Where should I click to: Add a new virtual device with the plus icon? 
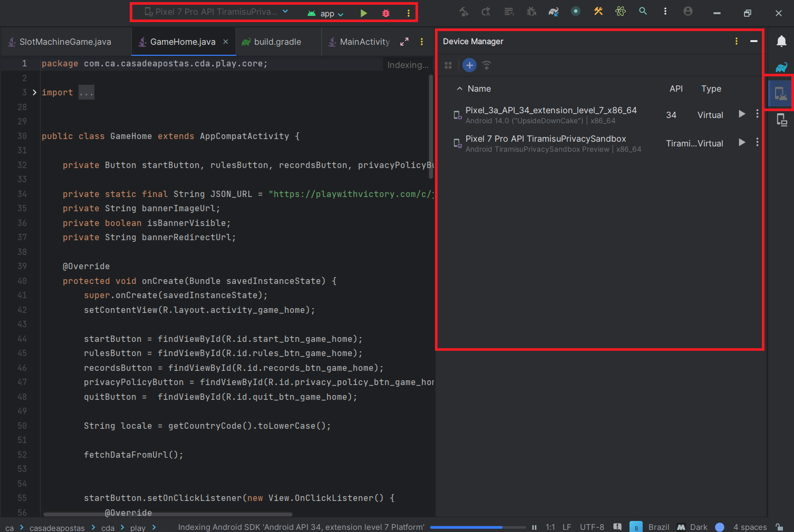[469, 65]
